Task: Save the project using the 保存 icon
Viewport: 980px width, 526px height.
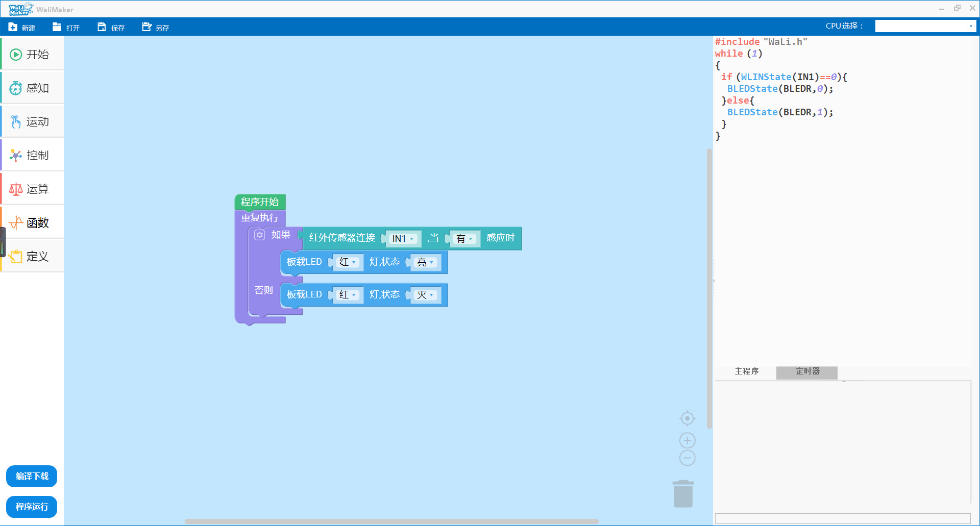Action: (x=102, y=27)
